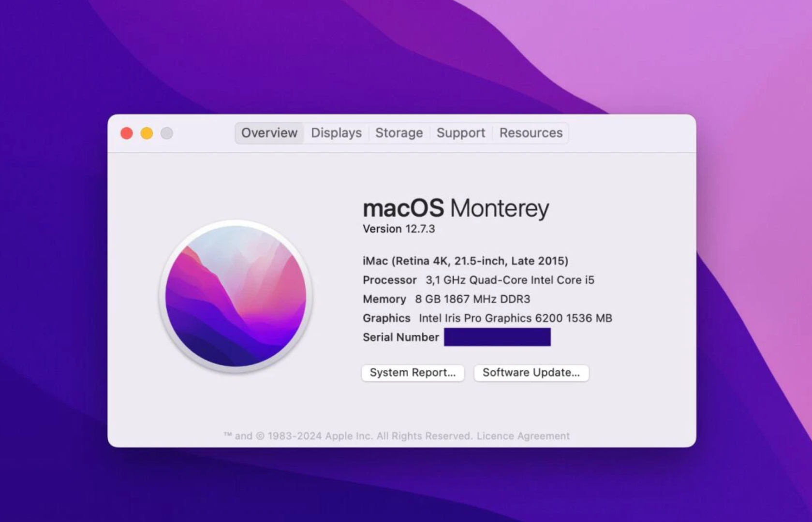Click the 8 GB 1867 MHz DDR3 memory value
This screenshot has width=812, height=522.
point(472,299)
